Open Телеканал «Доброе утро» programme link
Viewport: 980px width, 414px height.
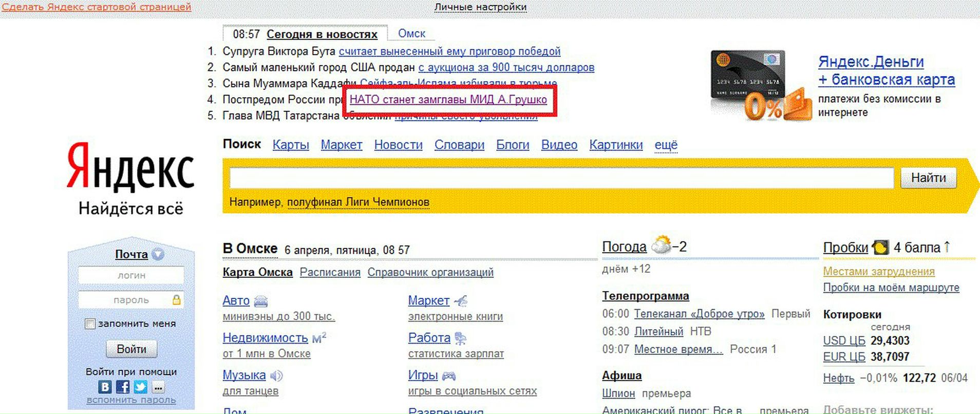699,314
